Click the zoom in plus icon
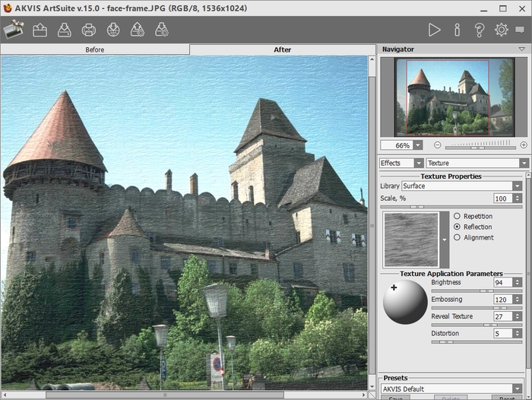 coord(524,145)
